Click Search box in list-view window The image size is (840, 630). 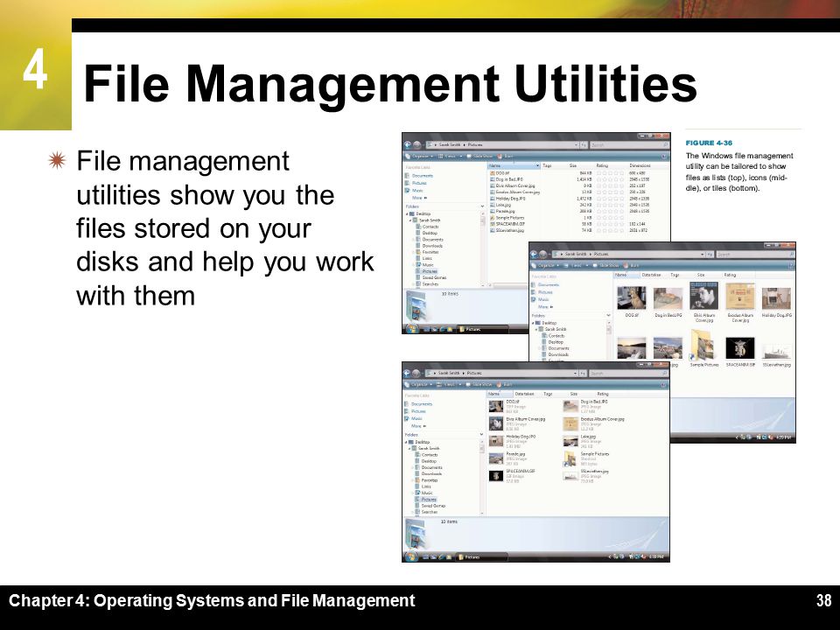point(629,144)
